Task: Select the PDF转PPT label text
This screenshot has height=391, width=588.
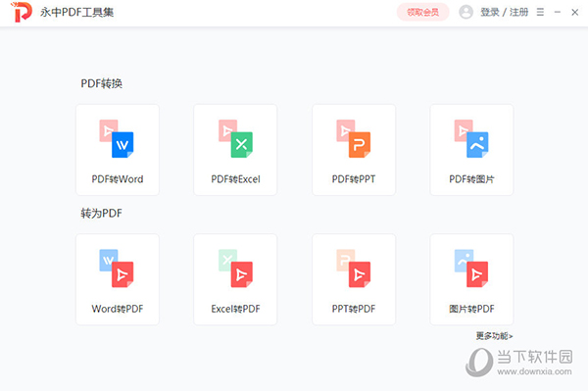Action: click(x=354, y=179)
